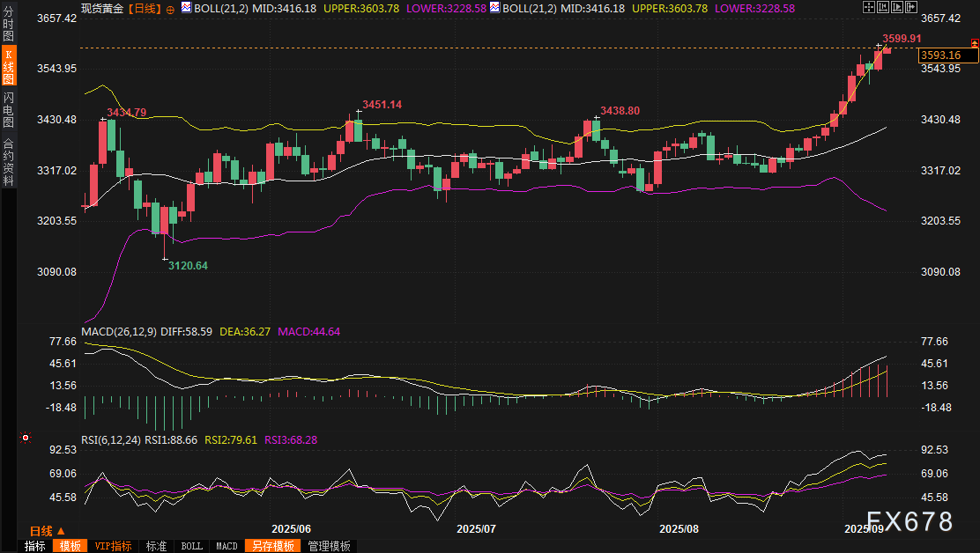
Task: Open the 合约资料 contract info tab
Action: (x=8, y=161)
